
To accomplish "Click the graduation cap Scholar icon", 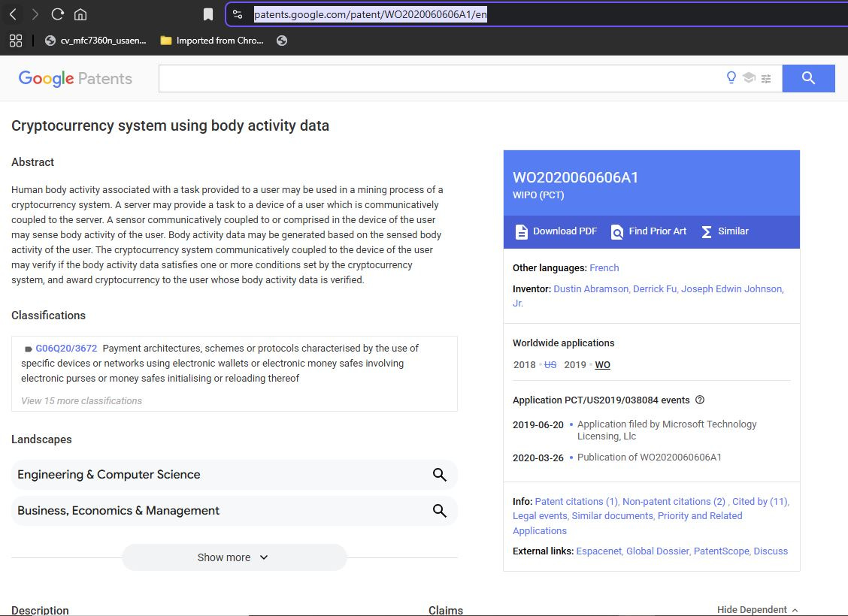I will (749, 78).
